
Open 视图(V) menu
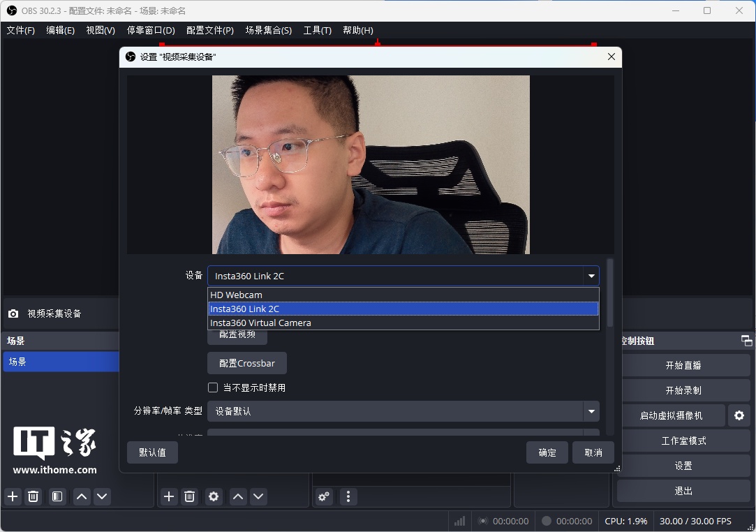pyautogui.click(x=101, y=31)
